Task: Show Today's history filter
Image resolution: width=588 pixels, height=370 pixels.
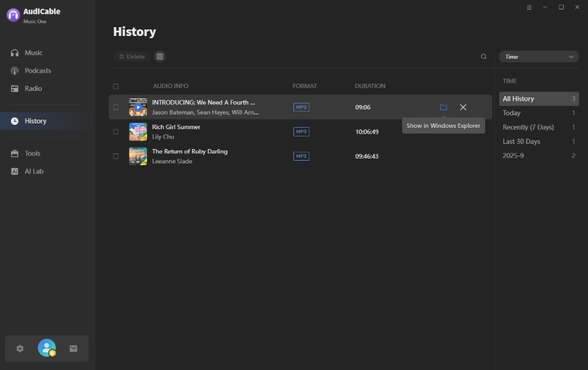Action: pos(512,113)
